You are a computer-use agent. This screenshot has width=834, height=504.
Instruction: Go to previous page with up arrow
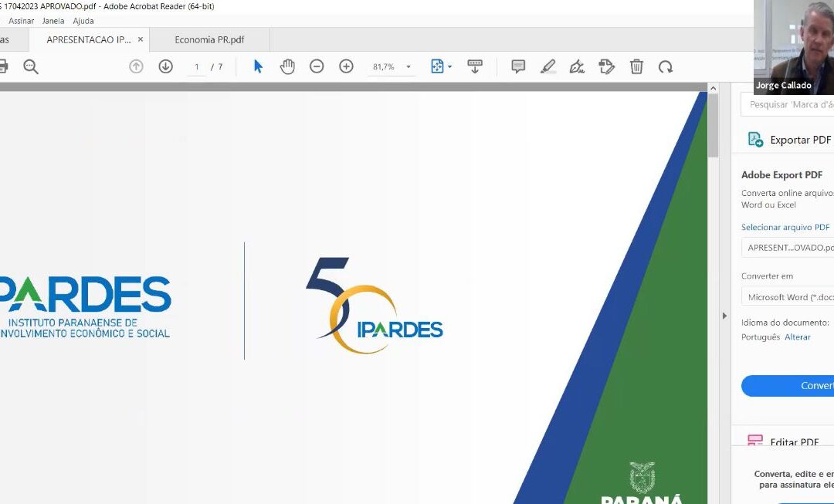click(136, 66)
